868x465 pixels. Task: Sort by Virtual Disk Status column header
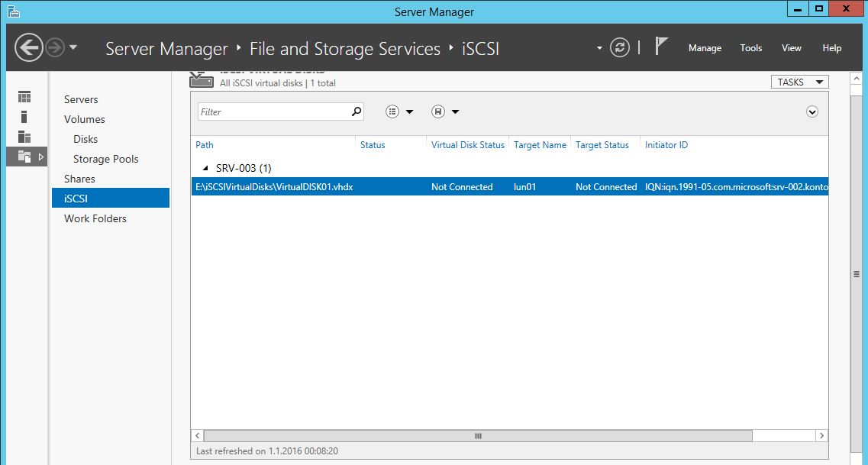point(468,145)
